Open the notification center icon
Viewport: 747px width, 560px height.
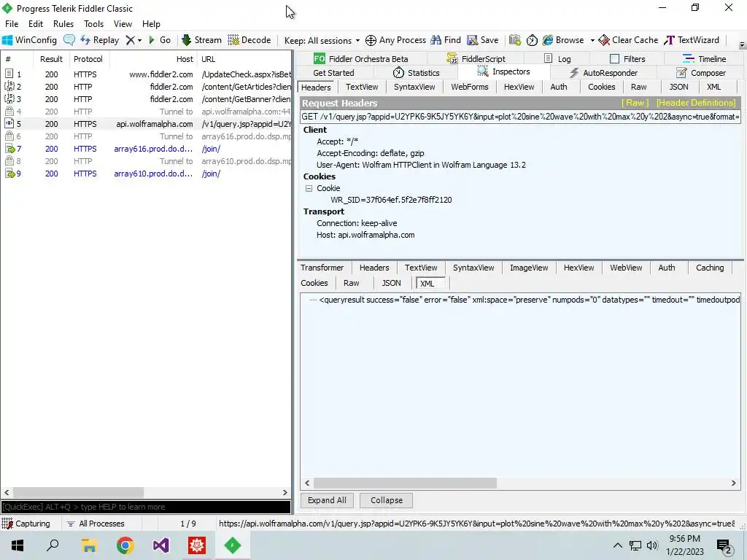pos(724,545)
